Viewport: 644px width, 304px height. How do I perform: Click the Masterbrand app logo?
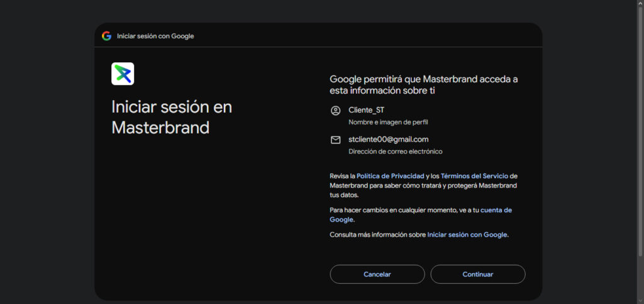[123, 74]
